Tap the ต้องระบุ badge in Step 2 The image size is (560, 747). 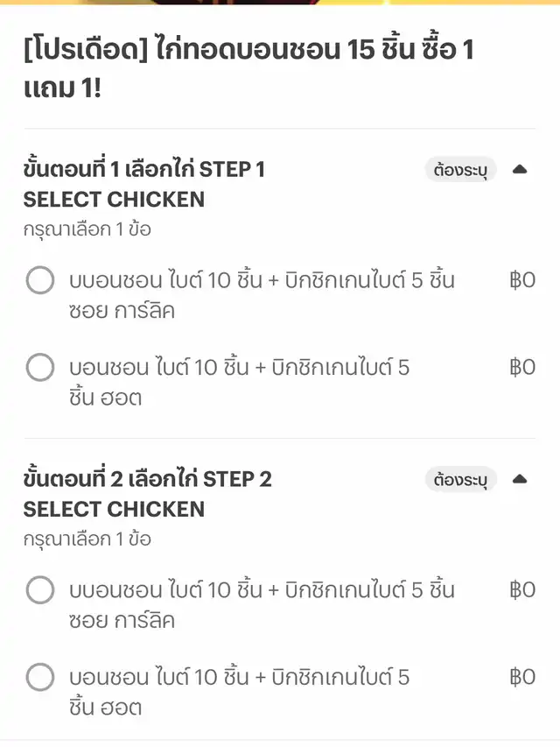[461, 479]
